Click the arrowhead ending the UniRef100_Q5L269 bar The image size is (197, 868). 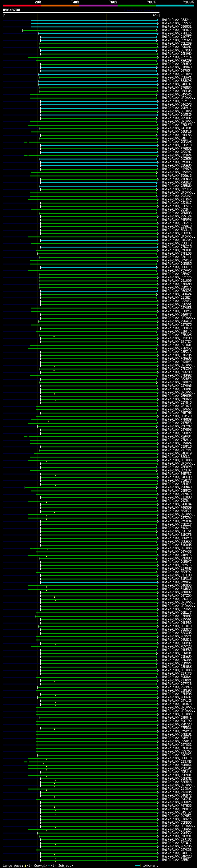pos(157,44)
